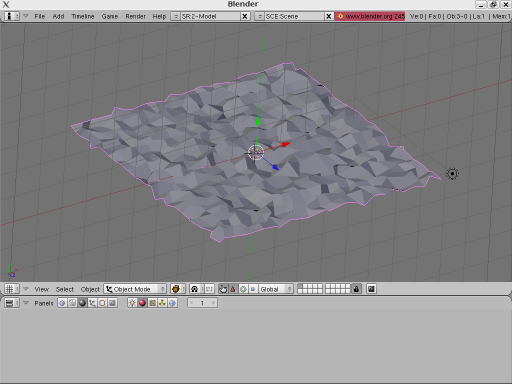
Task: Enable the rotate manipulator circle
Action: [243, 289]
